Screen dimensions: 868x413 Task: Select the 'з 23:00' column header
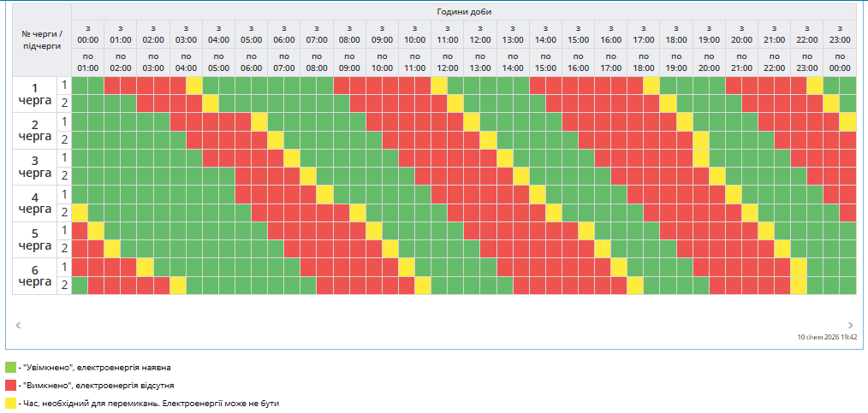840,34
